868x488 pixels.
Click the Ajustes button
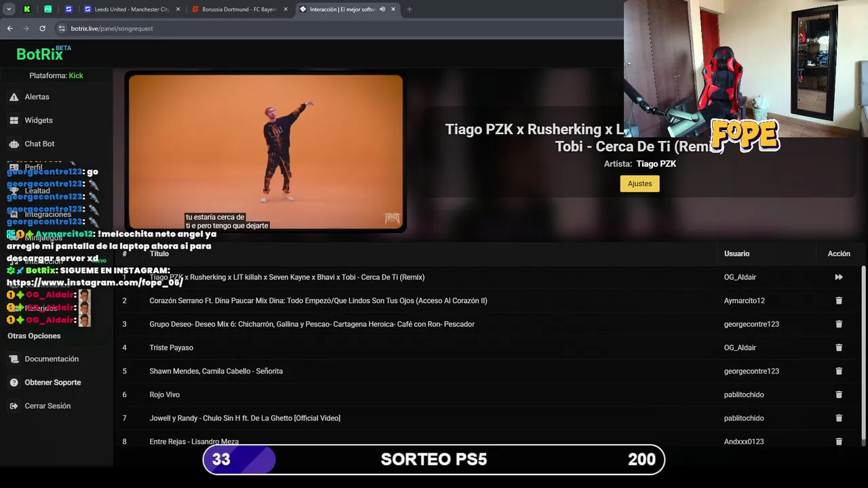pyautogui.click(x=639, y=184)
